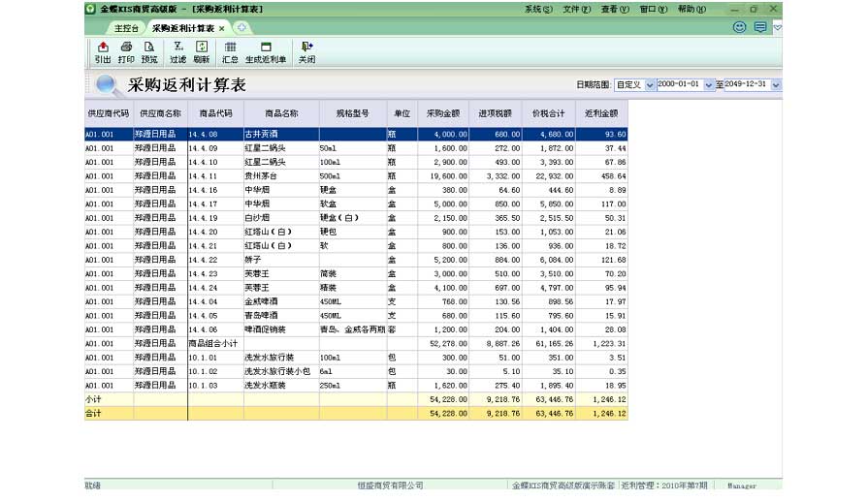
Task: Close the 采购返利计算表 tab
Action: (222, 28)
